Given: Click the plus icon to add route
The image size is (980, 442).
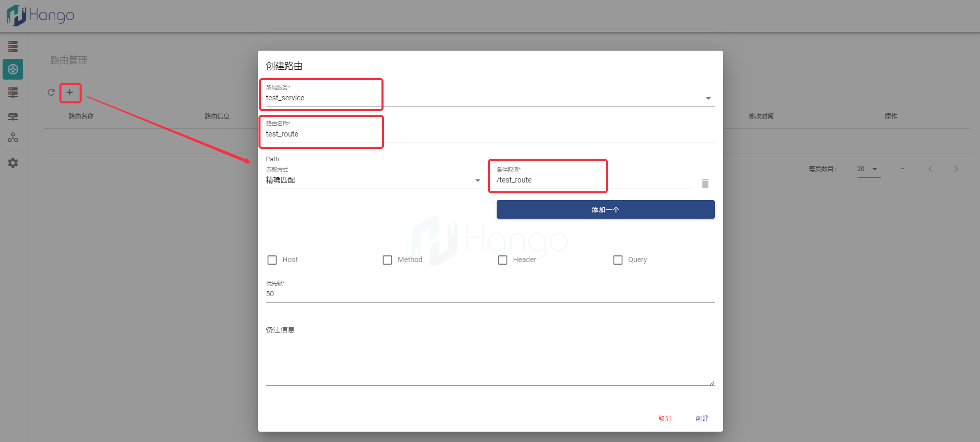Looking at the screenshot, I should click(x=70, y=93).
